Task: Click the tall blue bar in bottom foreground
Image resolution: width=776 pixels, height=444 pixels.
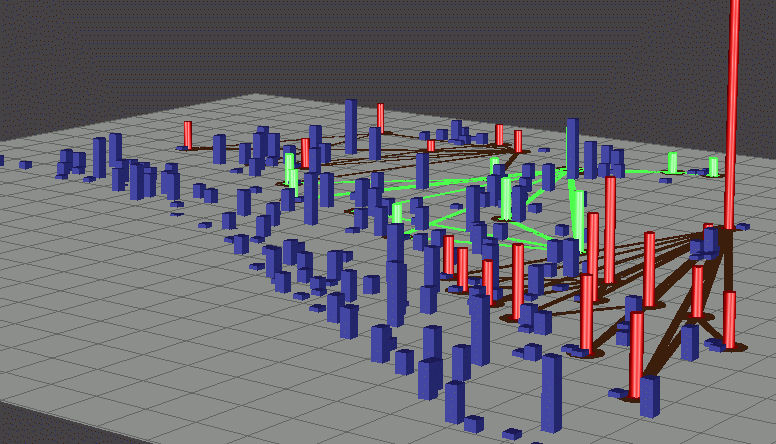Action: (551, 392)
